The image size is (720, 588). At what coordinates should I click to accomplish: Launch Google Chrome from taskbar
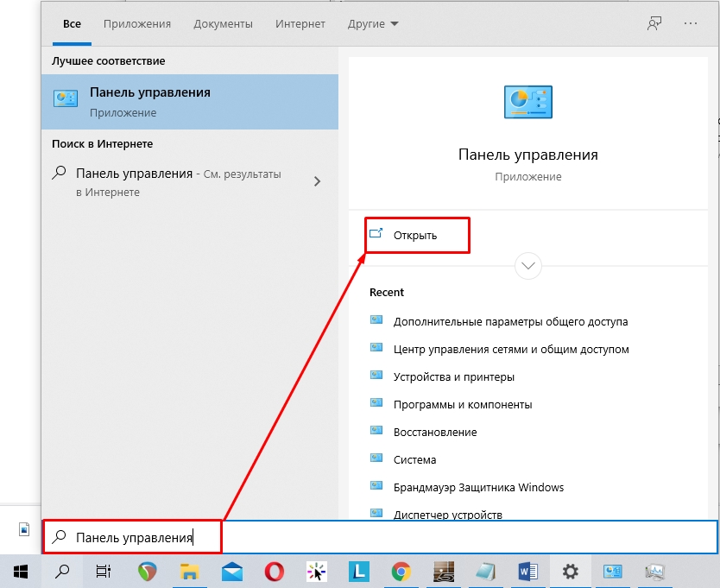click(401, 572)
